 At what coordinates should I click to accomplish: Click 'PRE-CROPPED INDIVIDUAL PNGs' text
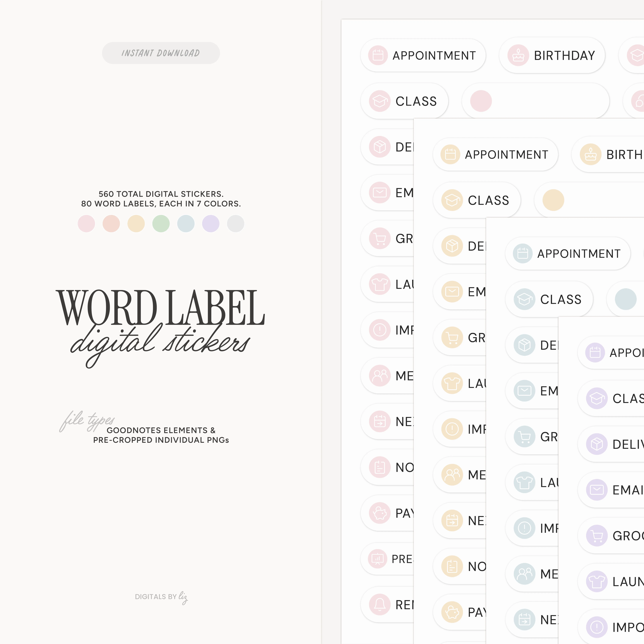coord(161,440)
